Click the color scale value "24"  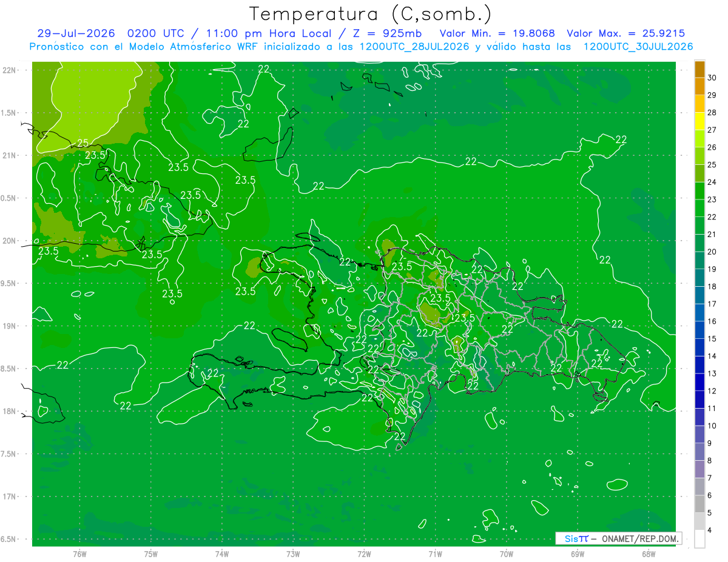pyautogui.click(x=712, y=182)
